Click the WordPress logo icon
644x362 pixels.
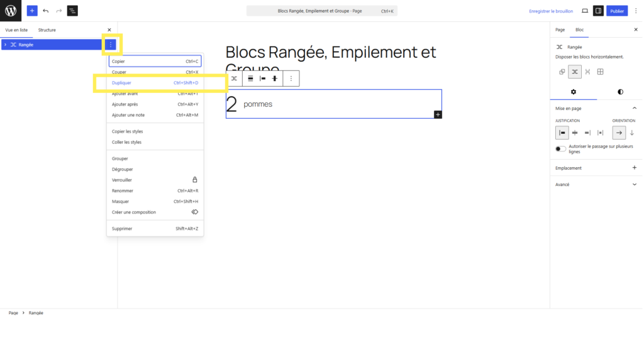[x=11, y=11]
